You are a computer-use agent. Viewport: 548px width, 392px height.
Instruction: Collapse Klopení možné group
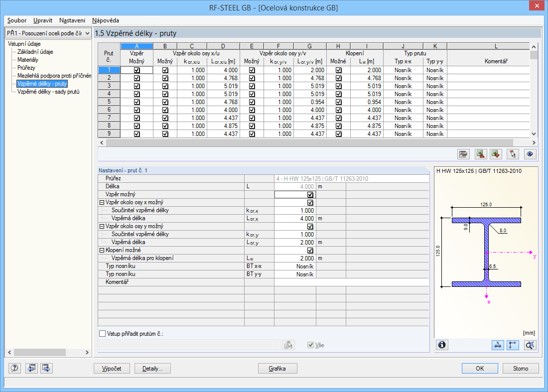click(x=102, y=251)
